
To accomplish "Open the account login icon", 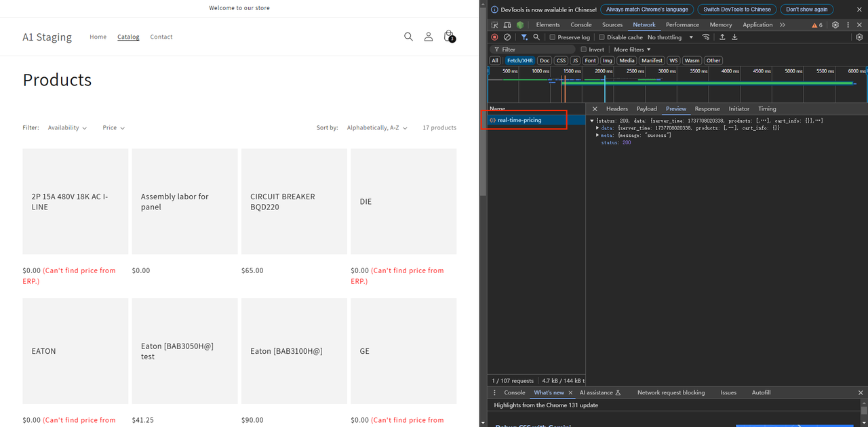I will click(x=429, y=37).
